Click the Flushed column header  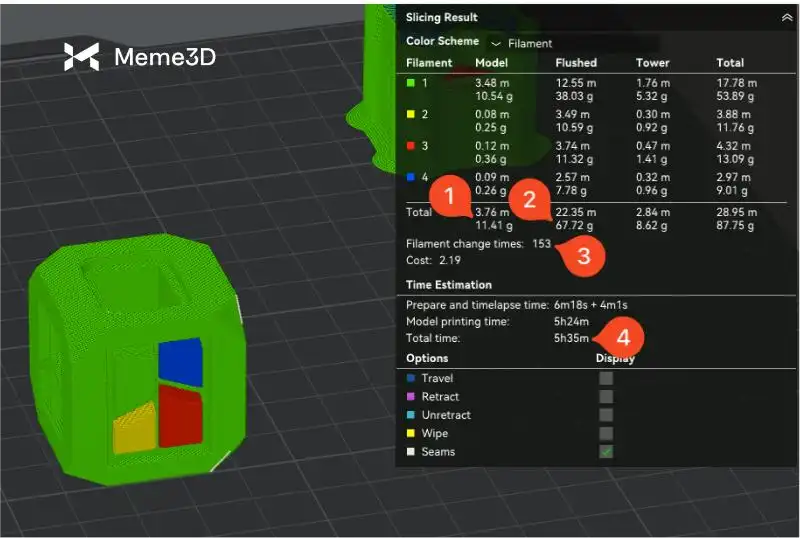click(576, 63)
